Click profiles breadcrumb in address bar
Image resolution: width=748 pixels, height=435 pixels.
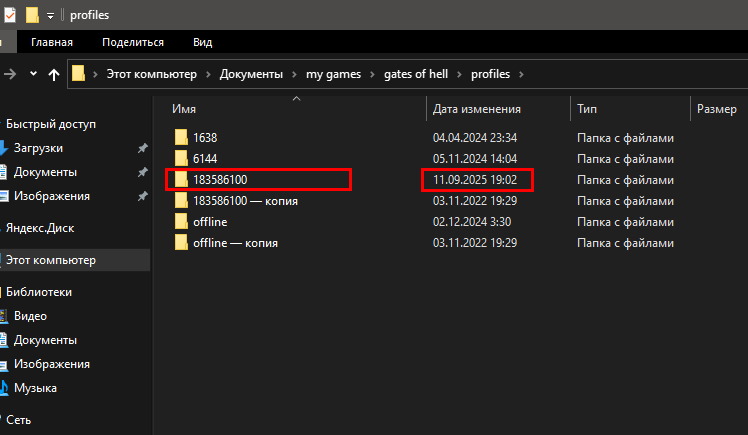tap(490, 74)
